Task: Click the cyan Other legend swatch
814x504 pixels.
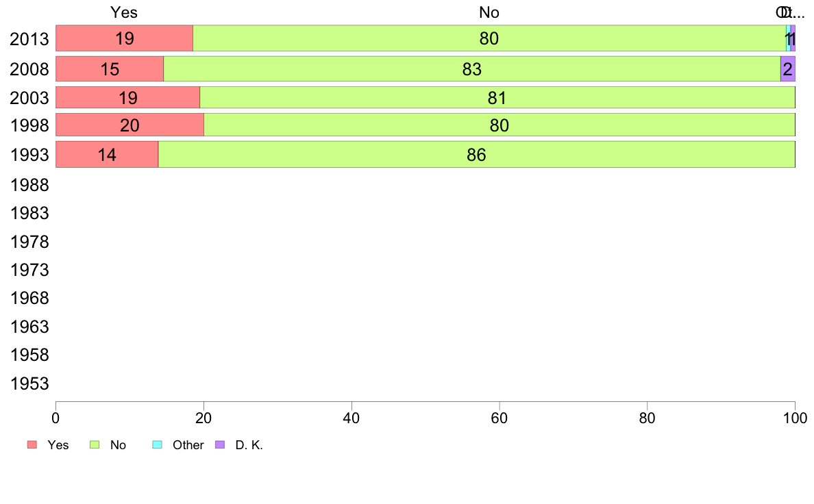Action: 158,445
